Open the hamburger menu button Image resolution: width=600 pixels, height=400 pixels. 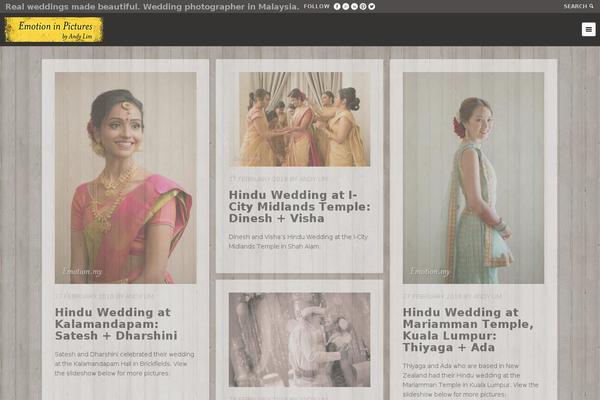point(589,29)
